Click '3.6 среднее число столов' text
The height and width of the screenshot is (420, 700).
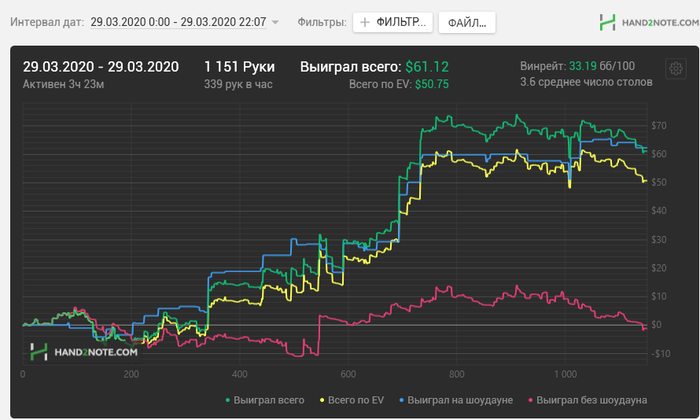[x=586, y=82]
